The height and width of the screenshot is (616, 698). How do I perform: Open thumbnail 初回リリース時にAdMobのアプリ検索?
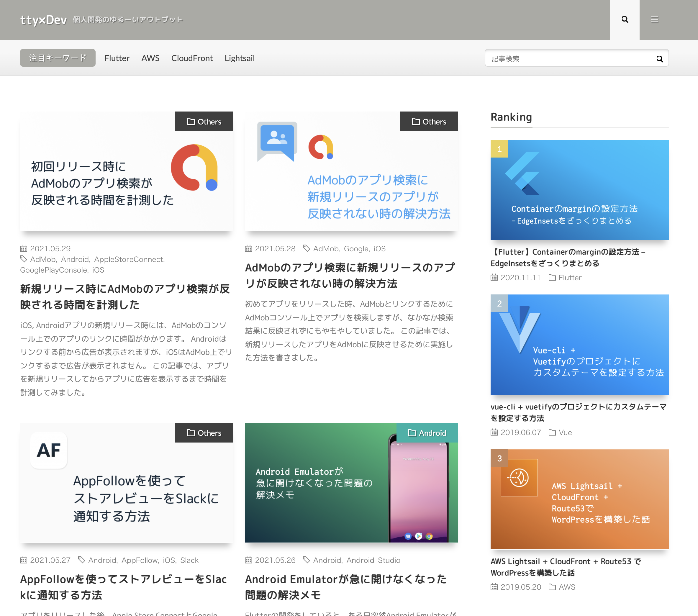coord(127,171)
